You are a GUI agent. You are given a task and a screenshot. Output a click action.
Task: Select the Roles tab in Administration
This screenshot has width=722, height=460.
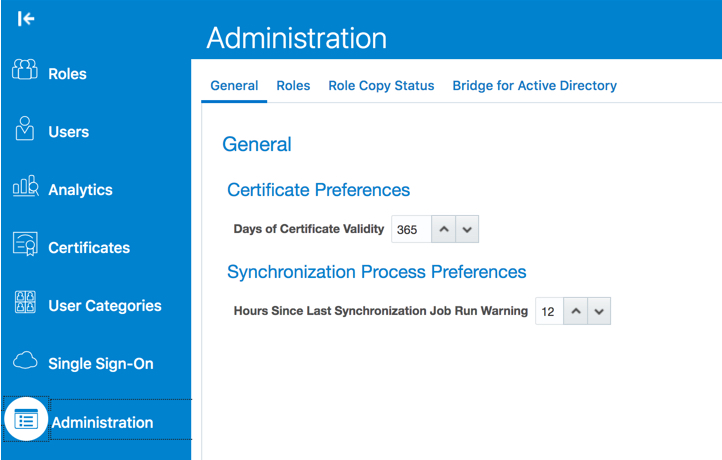pos(293,86)
